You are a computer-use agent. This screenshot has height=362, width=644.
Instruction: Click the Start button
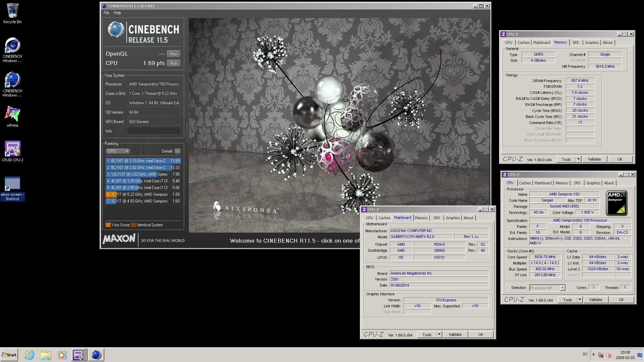click(9, 355)
